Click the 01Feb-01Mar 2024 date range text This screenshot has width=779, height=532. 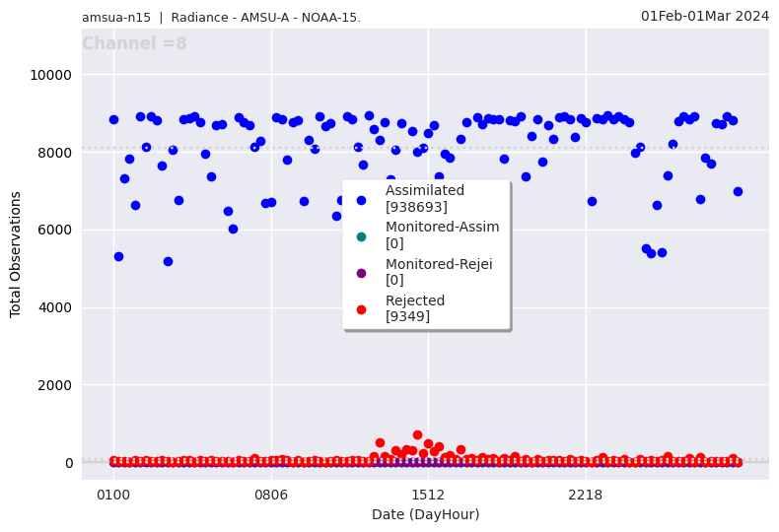pos(704,16)
